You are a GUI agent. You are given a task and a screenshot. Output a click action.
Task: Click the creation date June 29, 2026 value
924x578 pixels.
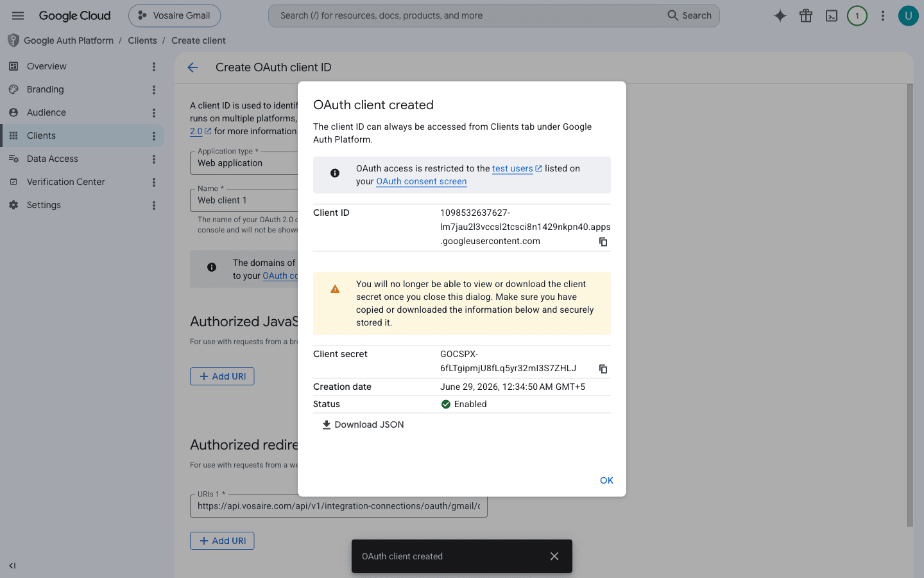coord(513,387)
